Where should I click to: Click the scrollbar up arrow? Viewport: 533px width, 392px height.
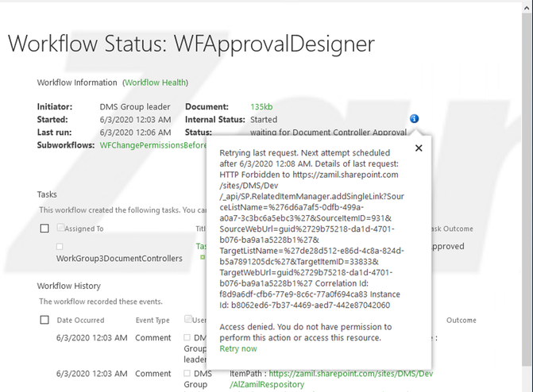[527, 9]
